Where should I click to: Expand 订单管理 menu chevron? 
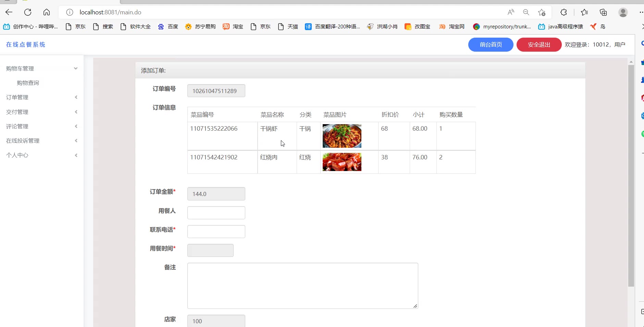pyautogui.click(x=76, y=97)
